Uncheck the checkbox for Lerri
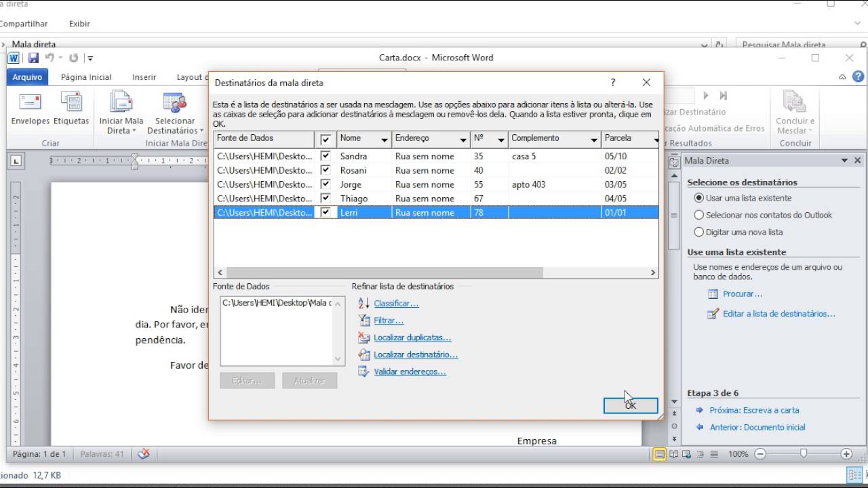This screenshot has height=488, width=868. (325, 212)
